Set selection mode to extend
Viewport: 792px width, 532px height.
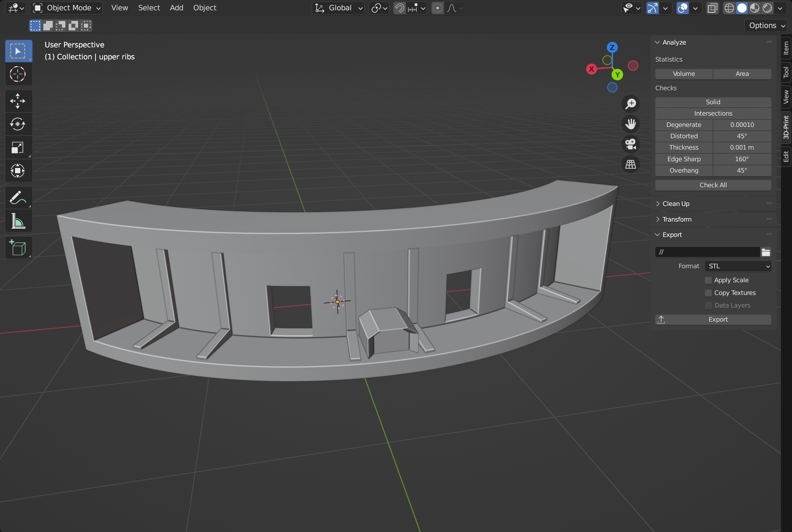click(48, 25)
